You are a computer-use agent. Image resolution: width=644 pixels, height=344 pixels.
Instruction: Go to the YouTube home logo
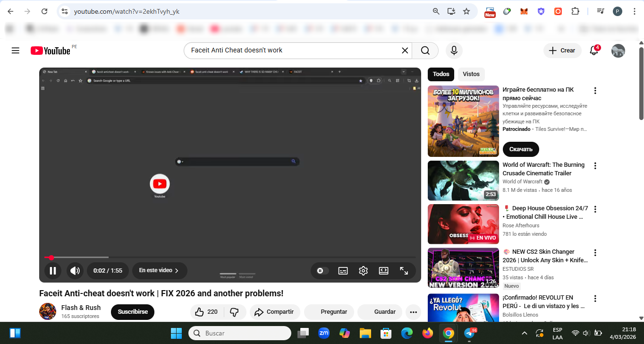(x=51, y=51)
